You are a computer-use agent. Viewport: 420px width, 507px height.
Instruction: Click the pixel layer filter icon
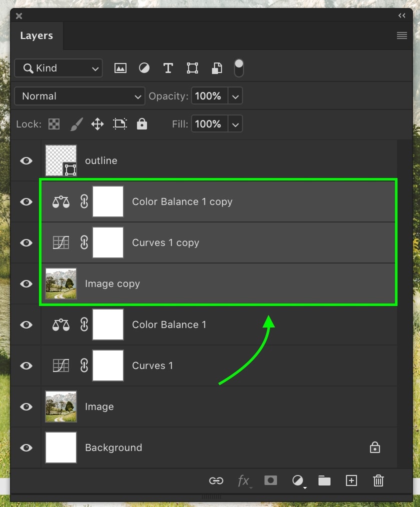(120, 68)
